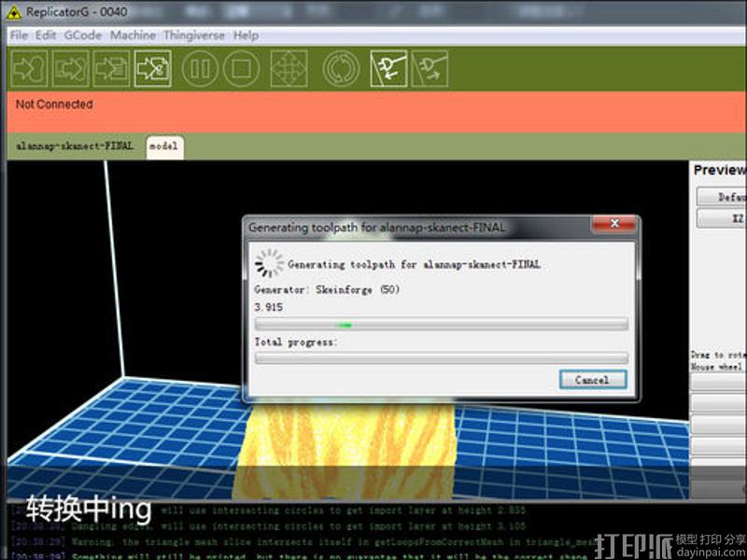Click the Skeinforge generator progress bar
747x560 pixels.
coord(441,324)
